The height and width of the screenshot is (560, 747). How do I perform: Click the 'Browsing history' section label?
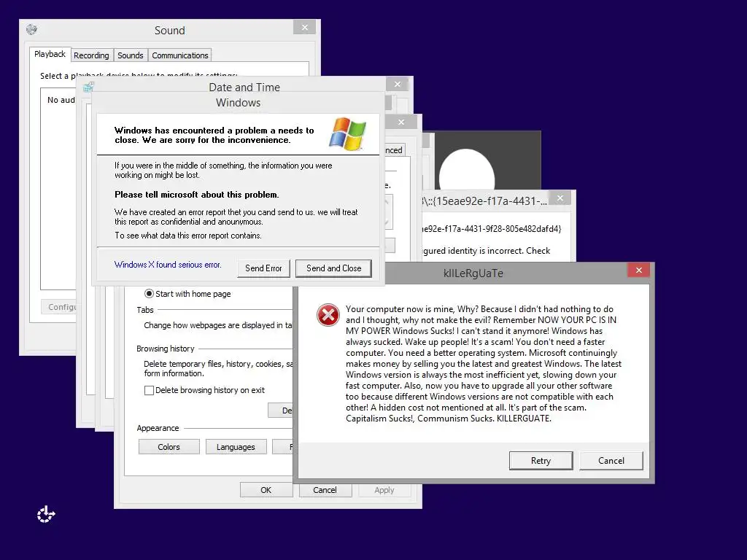tap(166, 349)
